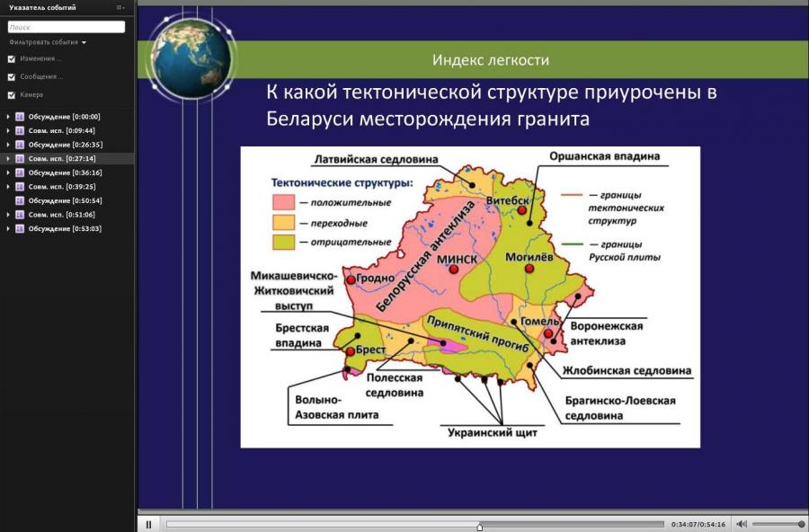This screenshot has width=809, height=532.
Task: Uncheck the Изменения filter checkbox
Action: pyautogui.click(x=12, y=58)
